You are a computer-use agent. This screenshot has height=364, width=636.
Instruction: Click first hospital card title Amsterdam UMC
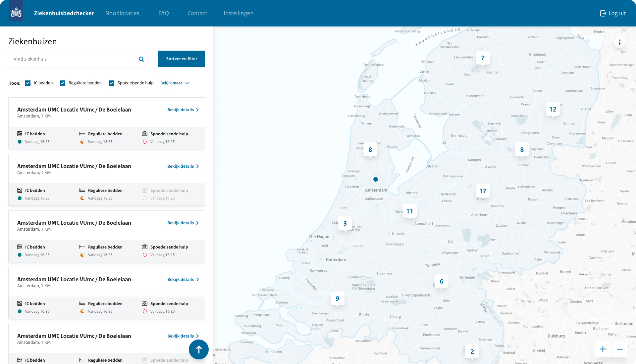[74, 110]
